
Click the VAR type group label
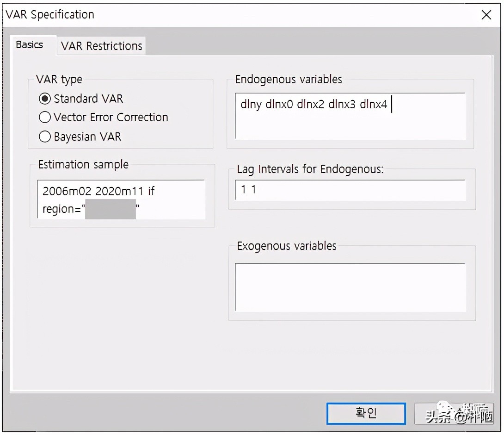(x=58, y=80)
